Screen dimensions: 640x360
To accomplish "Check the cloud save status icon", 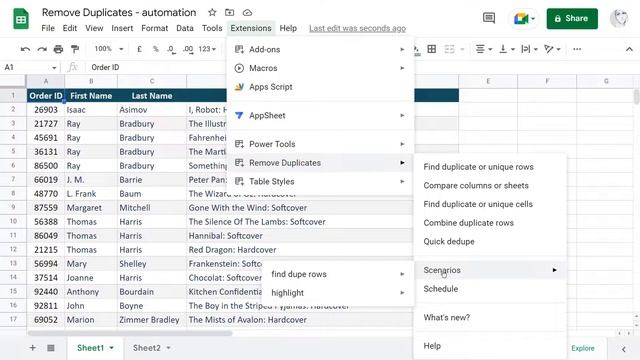I will pyautogui.click(x=247, y=13).
